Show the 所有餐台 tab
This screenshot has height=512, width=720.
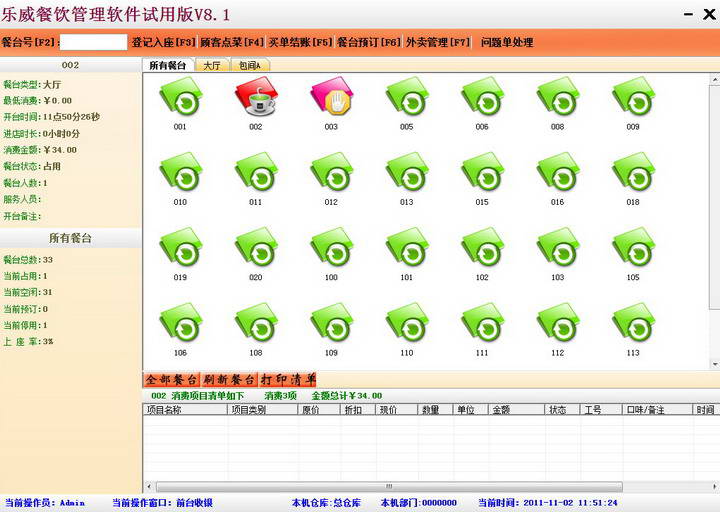tap(168, 65)
